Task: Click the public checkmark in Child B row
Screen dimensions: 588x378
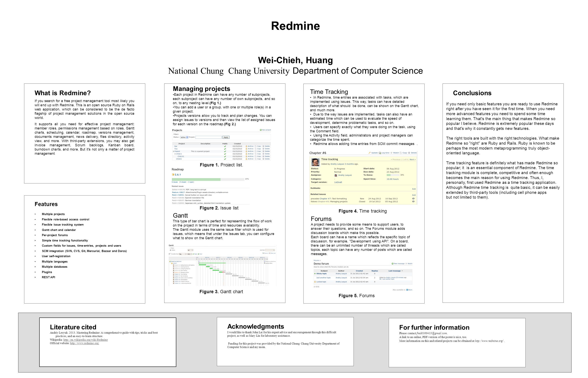Action: click(225, 159)
